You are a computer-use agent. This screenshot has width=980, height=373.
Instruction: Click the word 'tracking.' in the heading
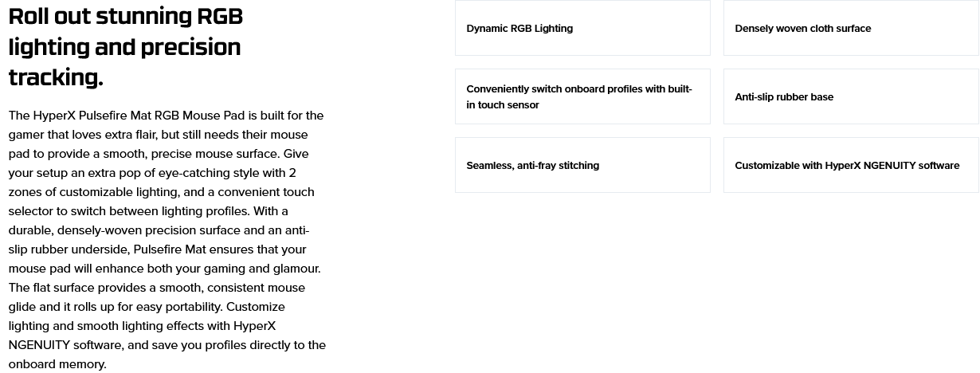click(x=56, y=77)
